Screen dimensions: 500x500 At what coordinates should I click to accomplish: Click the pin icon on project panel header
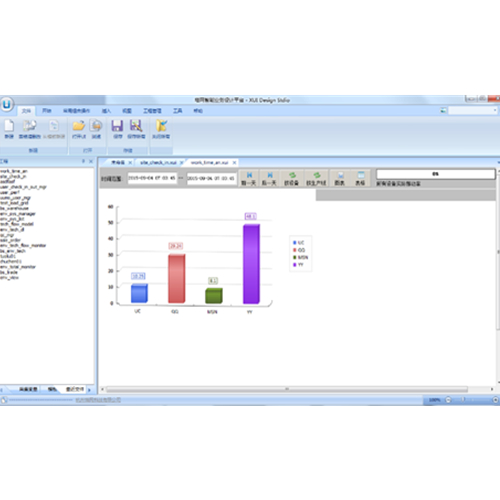coord(83,161)
